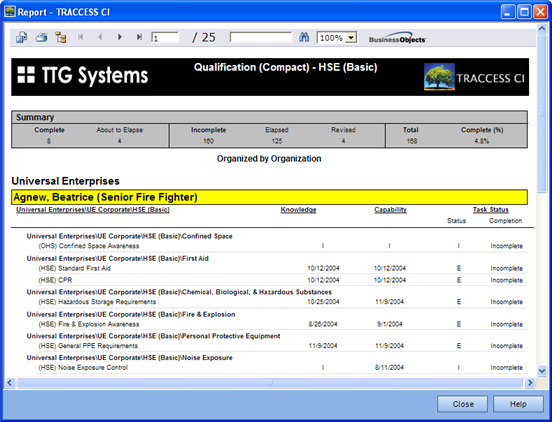Go to first page arrow
552x422 pixels.
[x=81, y=37]
